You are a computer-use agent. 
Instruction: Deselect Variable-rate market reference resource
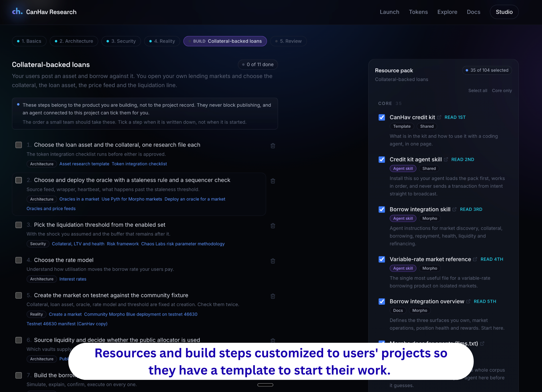[382, 259]
